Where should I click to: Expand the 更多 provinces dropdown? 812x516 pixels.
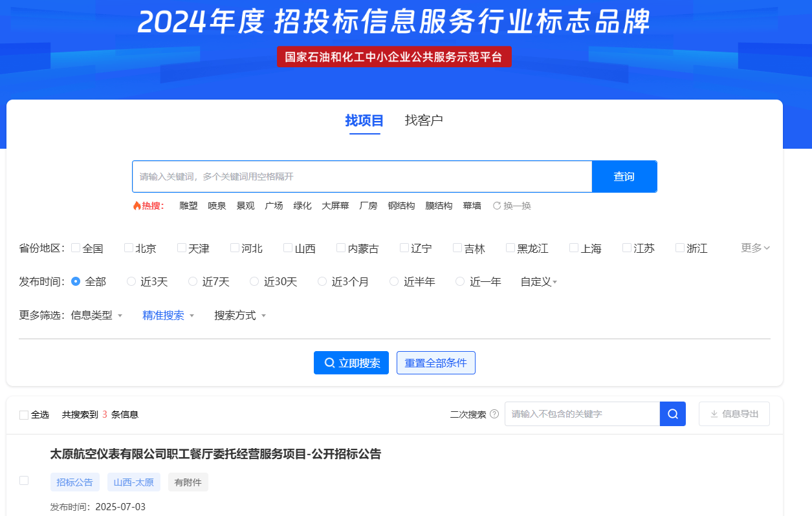pos(754,247)
